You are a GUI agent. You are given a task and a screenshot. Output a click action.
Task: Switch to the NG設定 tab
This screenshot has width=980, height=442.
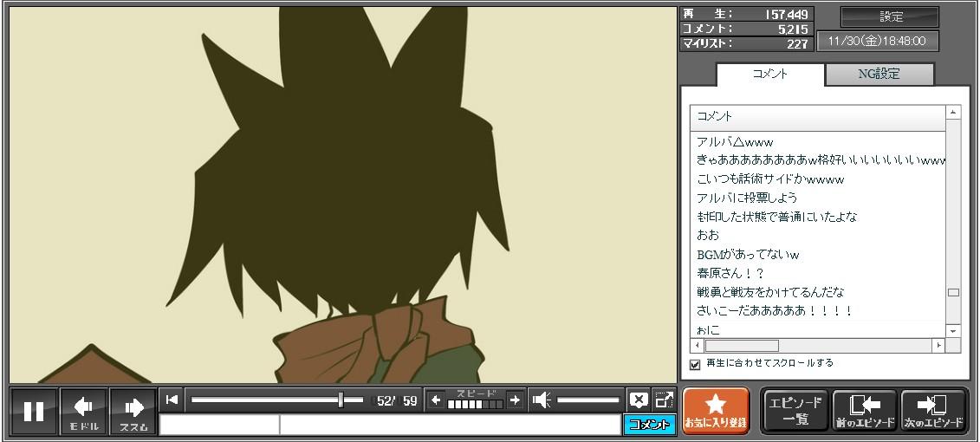[879, 75]
